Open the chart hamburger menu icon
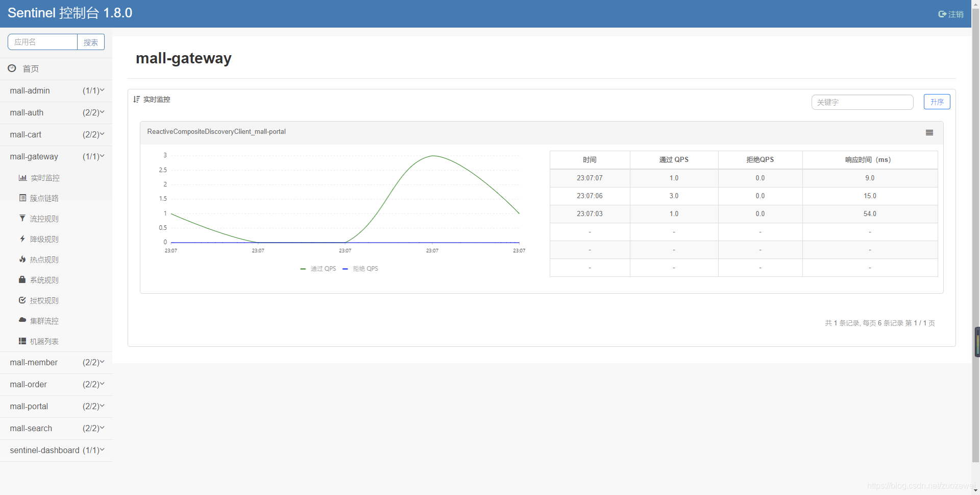The image size is (980, 495). pos(929,133)
